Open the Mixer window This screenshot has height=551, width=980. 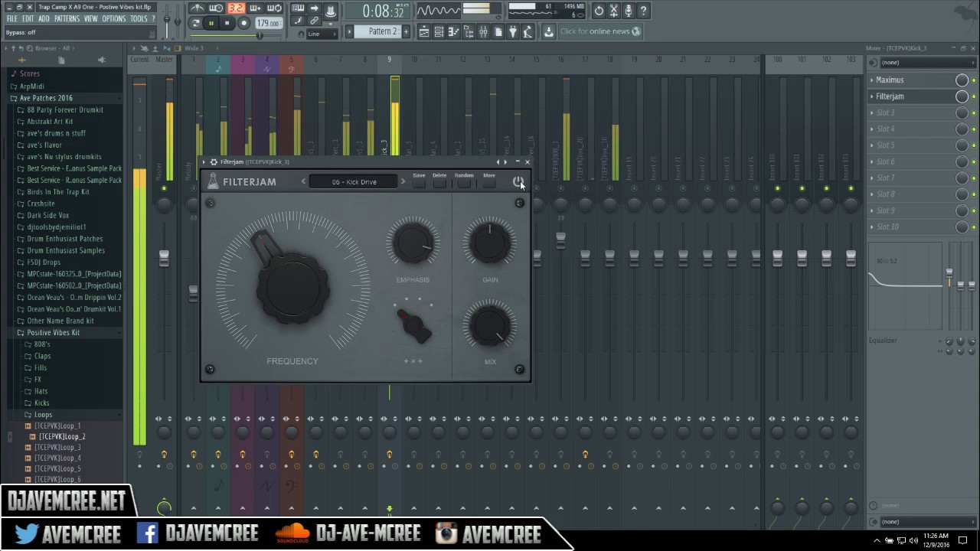[x=483, y=31]
